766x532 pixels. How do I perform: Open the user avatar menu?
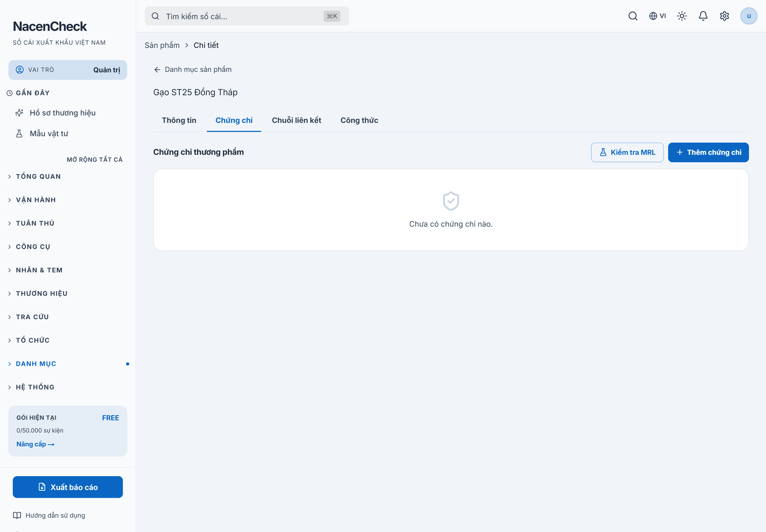click(x=749, y=16)
